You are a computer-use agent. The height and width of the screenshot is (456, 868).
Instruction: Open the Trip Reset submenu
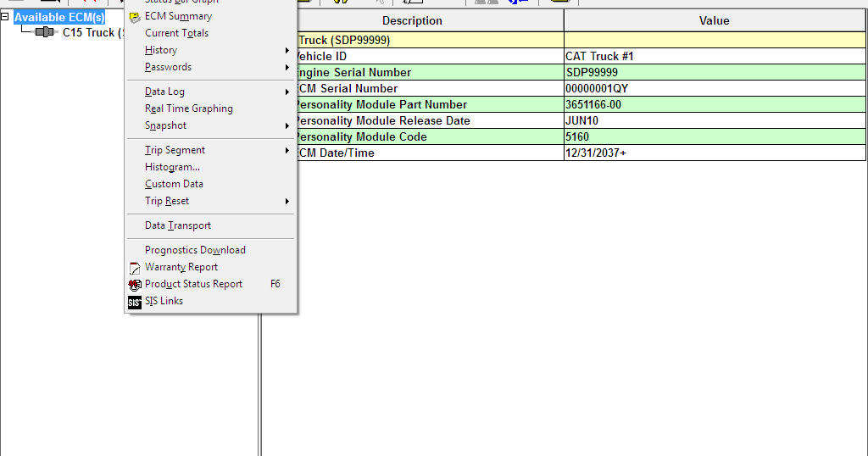pyautogui.click(x=167, y=201)
